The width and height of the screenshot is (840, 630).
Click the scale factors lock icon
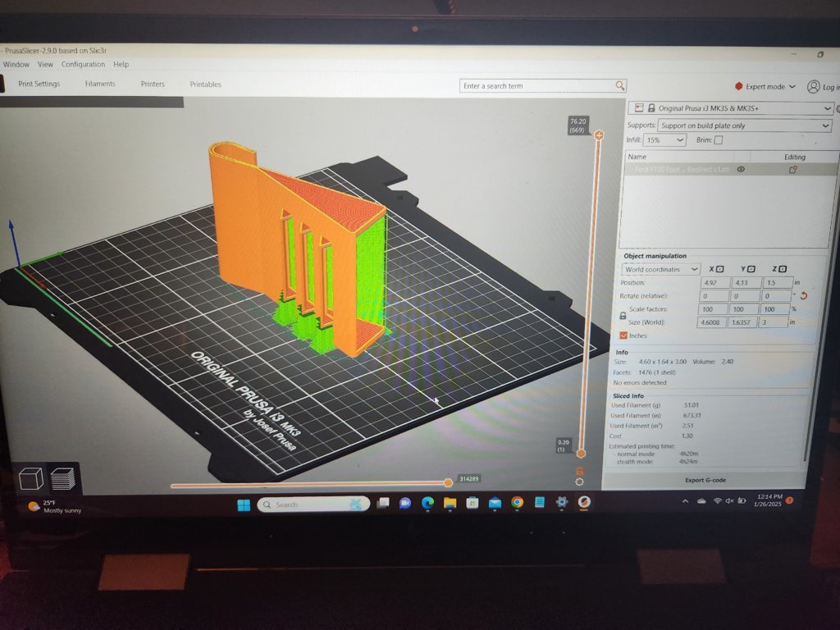[623, 316]
